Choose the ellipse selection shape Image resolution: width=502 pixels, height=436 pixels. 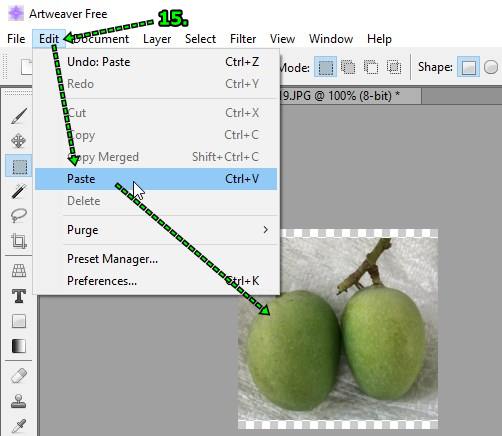pyautogui.click(x=491, y=67)
